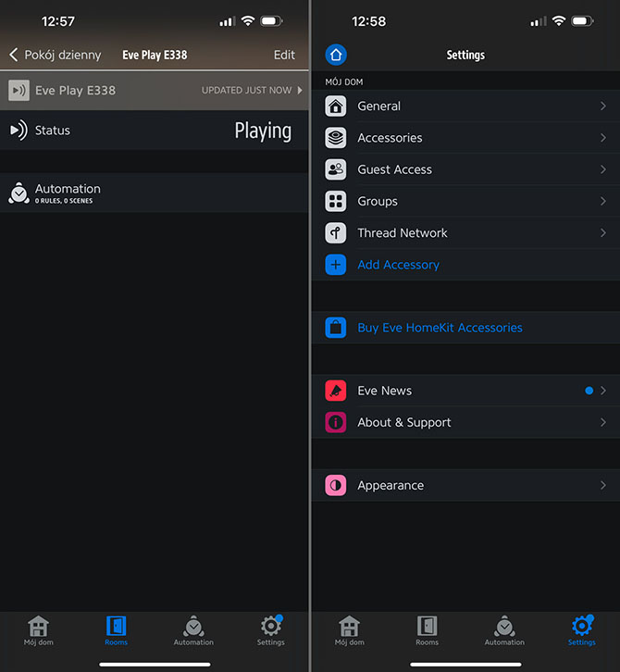Tap the Automation alarm-clock icon in list

tap(19, 193)
